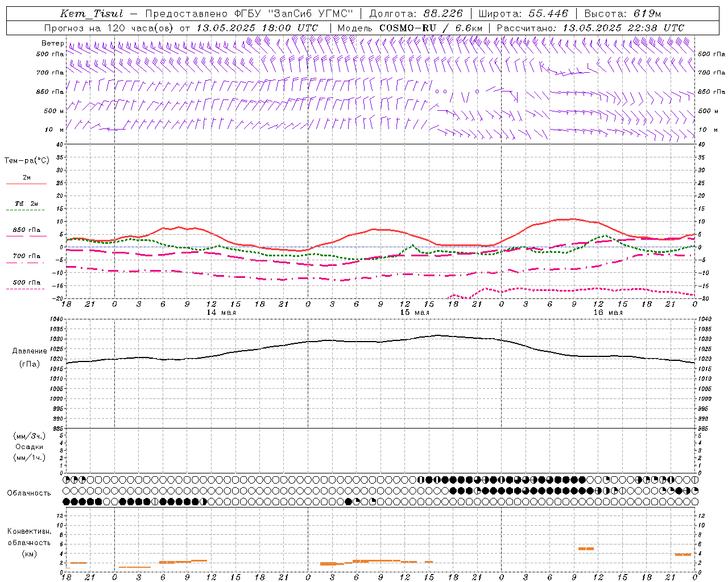Click the Конвективн. panel label
The image size is (728, 582).
click(x=30, y=531)
